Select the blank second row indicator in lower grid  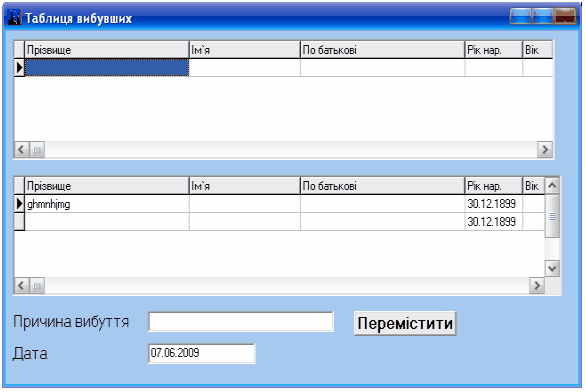[19, 222]
